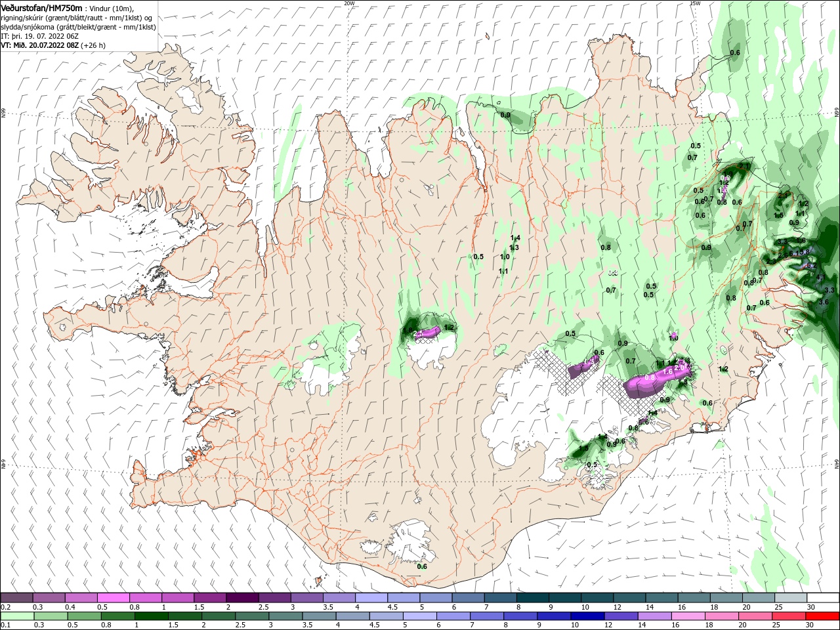Click the '0.6' value beside the southern glacier
The image size is (840, 630).
422,566
